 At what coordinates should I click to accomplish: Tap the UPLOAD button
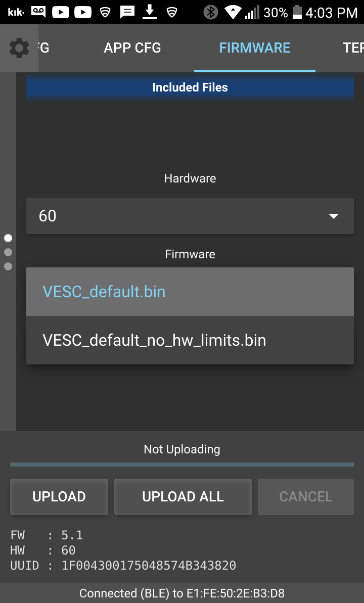[x=59, y=496]
